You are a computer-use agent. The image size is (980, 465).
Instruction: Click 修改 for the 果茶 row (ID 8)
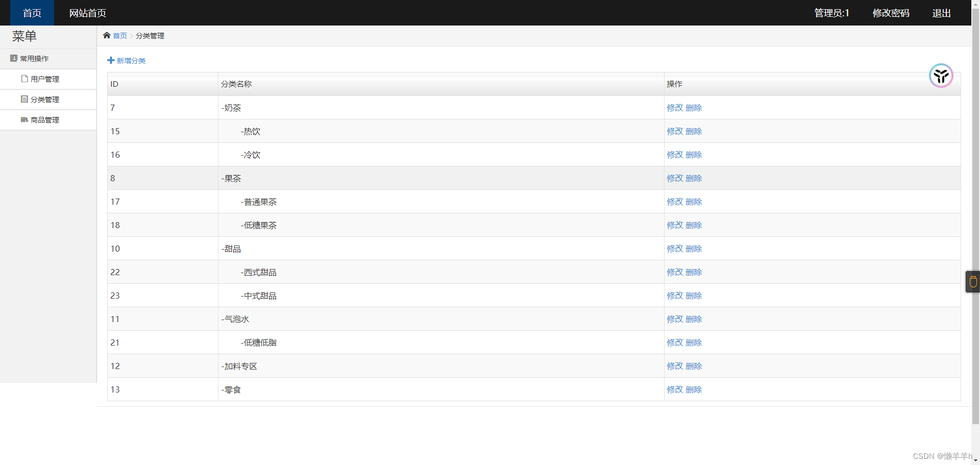click(x=675, y=178)
